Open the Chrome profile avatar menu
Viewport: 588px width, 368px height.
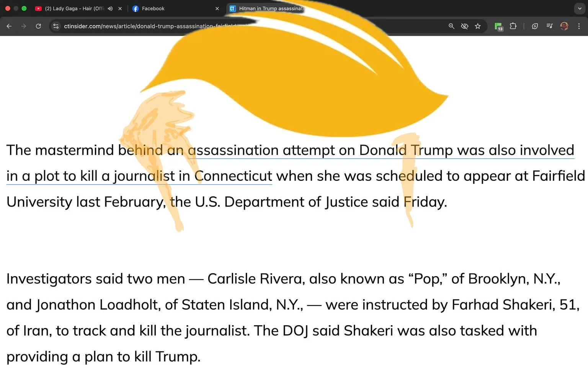pyautogui.click(x=564, y=26)
